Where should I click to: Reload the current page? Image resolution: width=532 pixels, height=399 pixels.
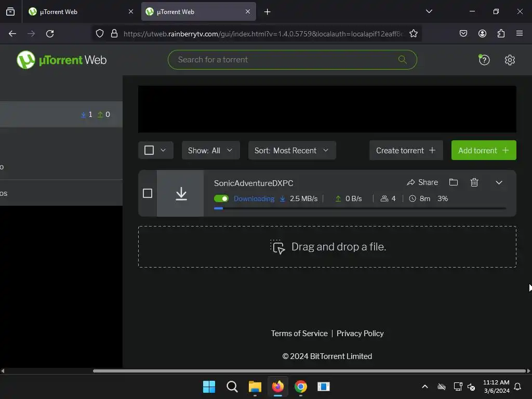[x=50, y=34]
